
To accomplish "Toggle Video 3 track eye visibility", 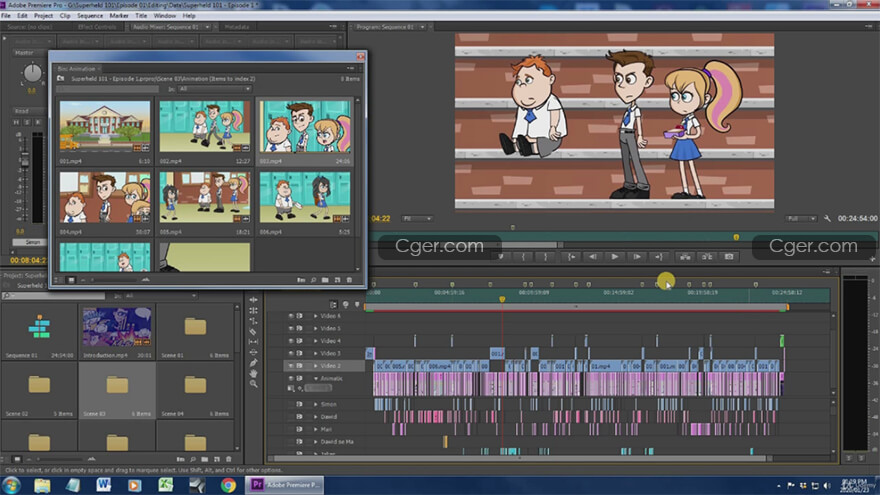I will (x=291, y=353).
